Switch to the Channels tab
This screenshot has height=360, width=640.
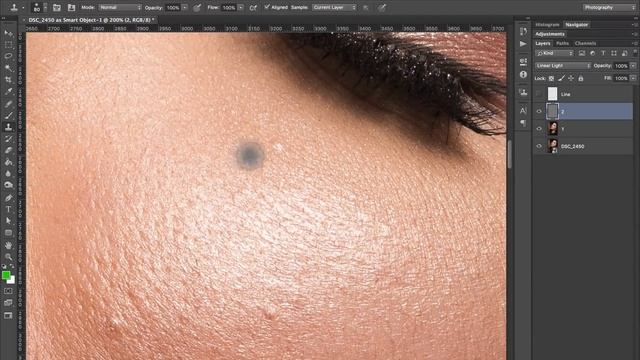(x=585, y=43)
